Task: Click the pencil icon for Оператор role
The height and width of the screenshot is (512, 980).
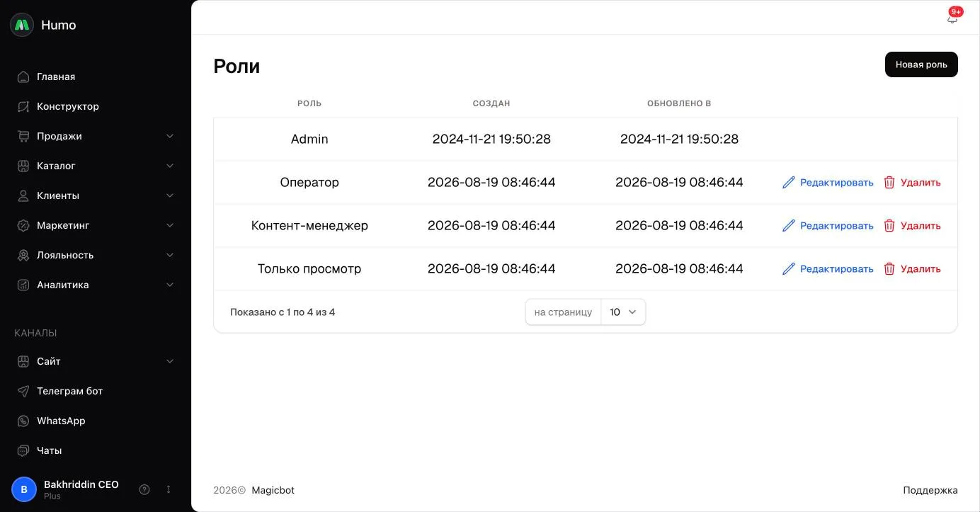Action: (788, 183)
